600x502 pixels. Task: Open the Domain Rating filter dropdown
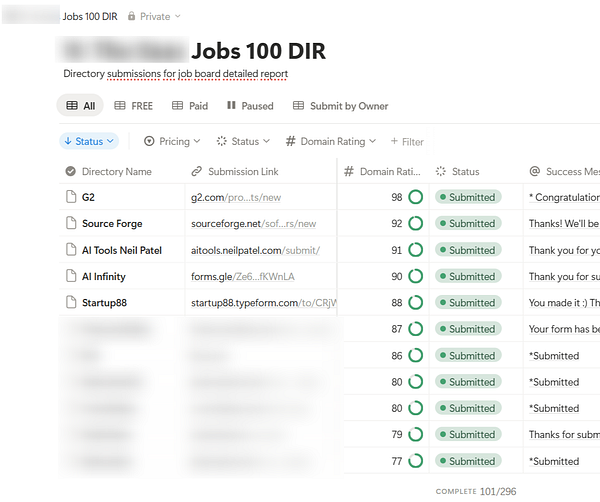pos(331,141)
